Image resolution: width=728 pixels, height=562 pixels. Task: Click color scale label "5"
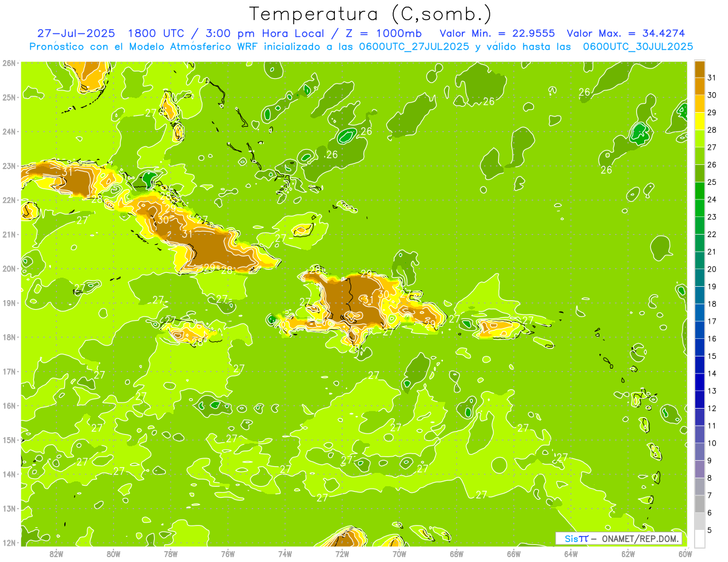point(710,530)
